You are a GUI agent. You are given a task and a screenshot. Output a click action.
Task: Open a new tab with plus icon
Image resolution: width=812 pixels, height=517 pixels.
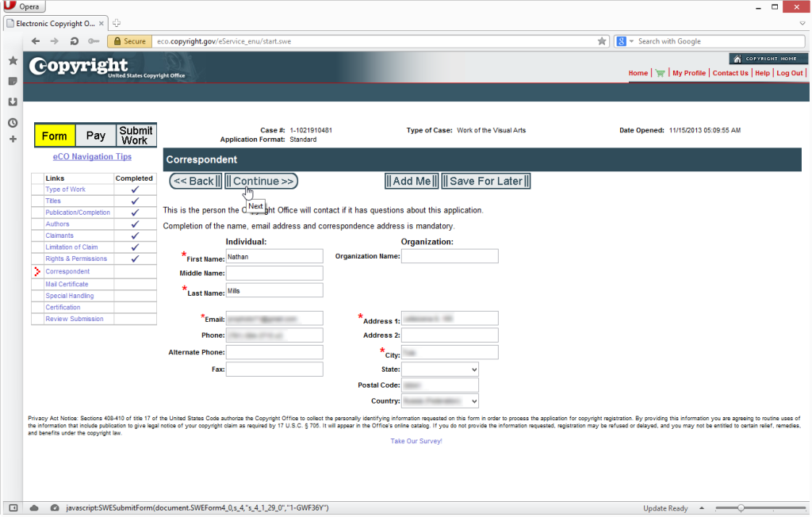(x=117, y=23)
